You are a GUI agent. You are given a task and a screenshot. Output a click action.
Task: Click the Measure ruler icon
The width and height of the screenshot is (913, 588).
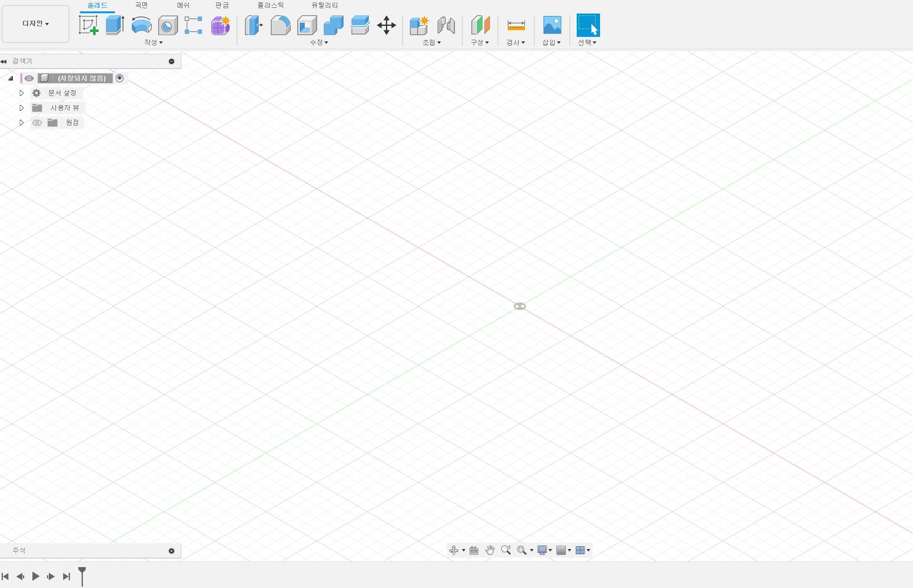pyautogui.click(x=516, y=25)
